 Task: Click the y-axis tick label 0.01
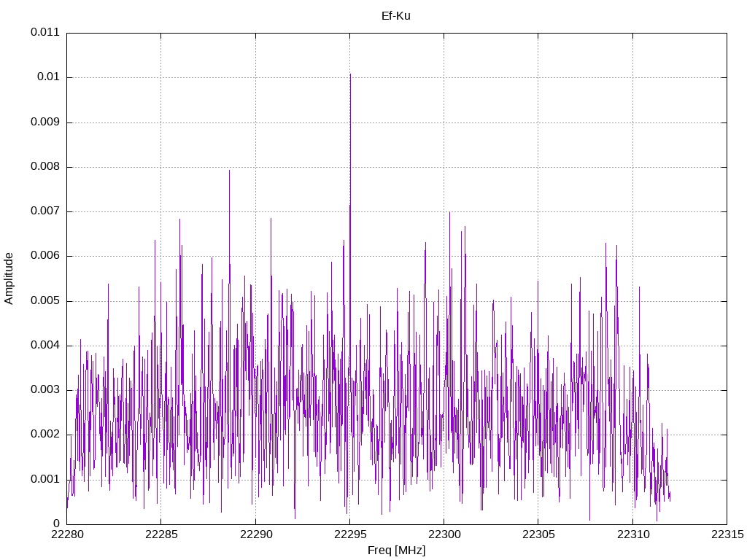pyautogui.click(x=49, y=77)
